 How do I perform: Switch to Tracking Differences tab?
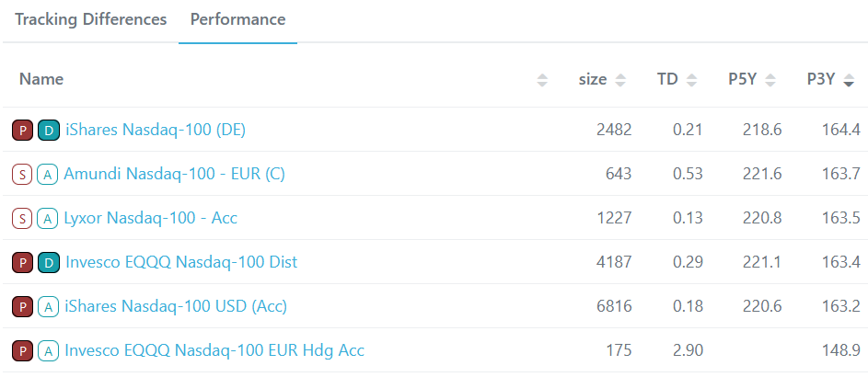[x=91, y=19]
